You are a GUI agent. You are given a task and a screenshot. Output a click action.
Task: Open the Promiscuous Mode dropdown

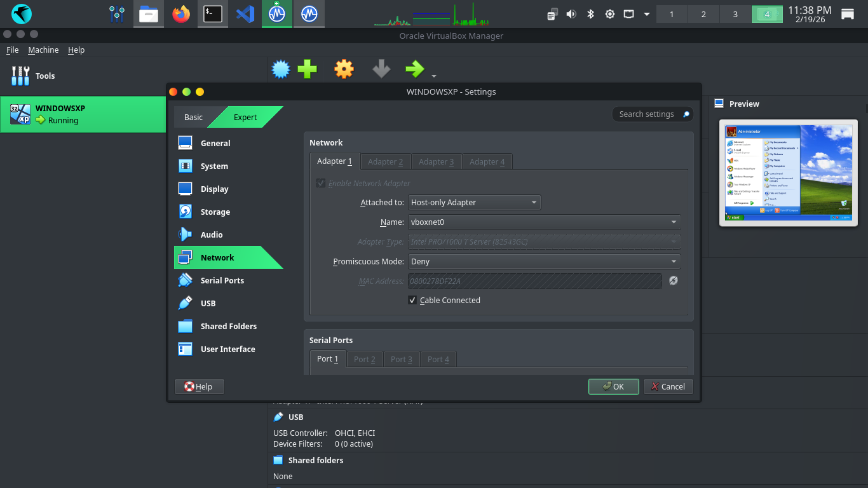click(x=544, y=261)
